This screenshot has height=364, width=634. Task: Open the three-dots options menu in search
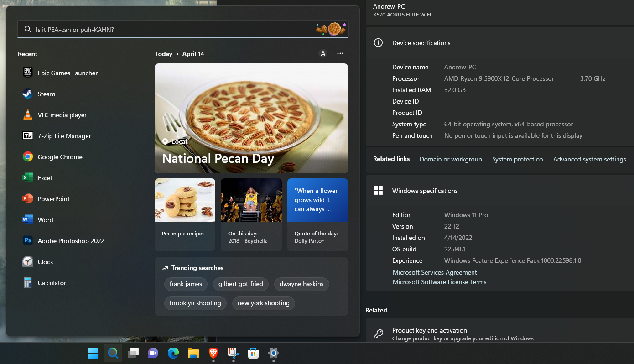[x=340, y=54]
